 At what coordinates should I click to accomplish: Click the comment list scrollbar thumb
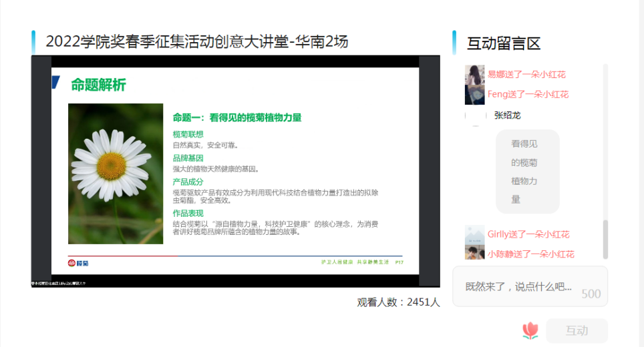click(605, 240)
